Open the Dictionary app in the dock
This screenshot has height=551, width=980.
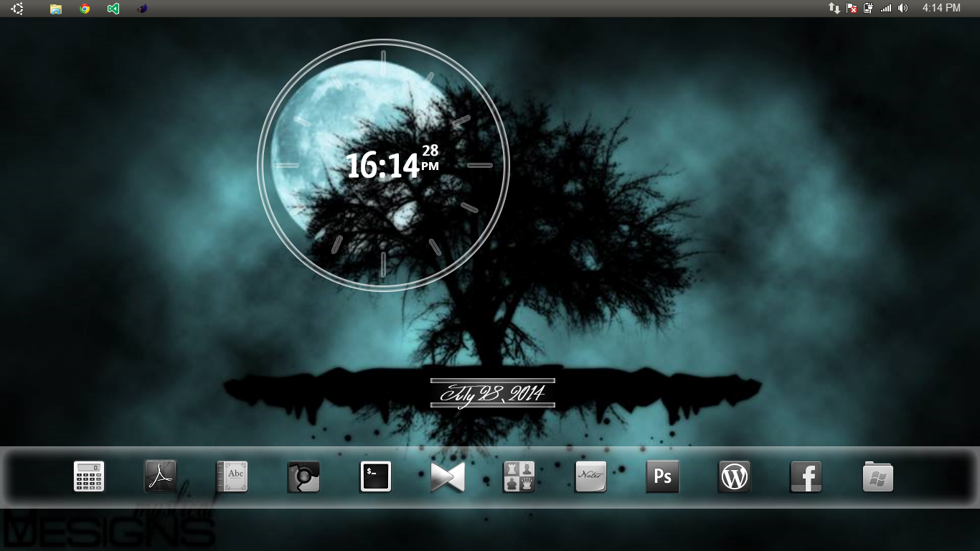(232, 476)
